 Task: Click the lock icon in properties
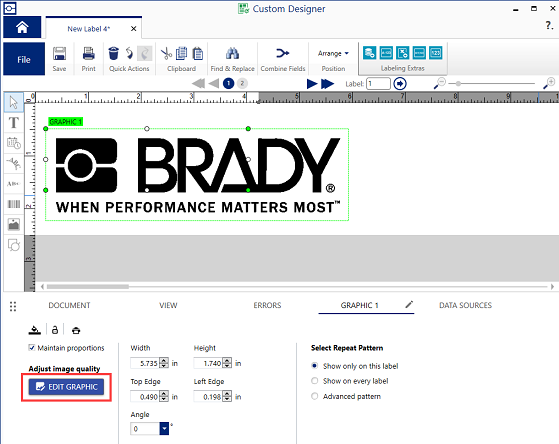coord(55,330)
